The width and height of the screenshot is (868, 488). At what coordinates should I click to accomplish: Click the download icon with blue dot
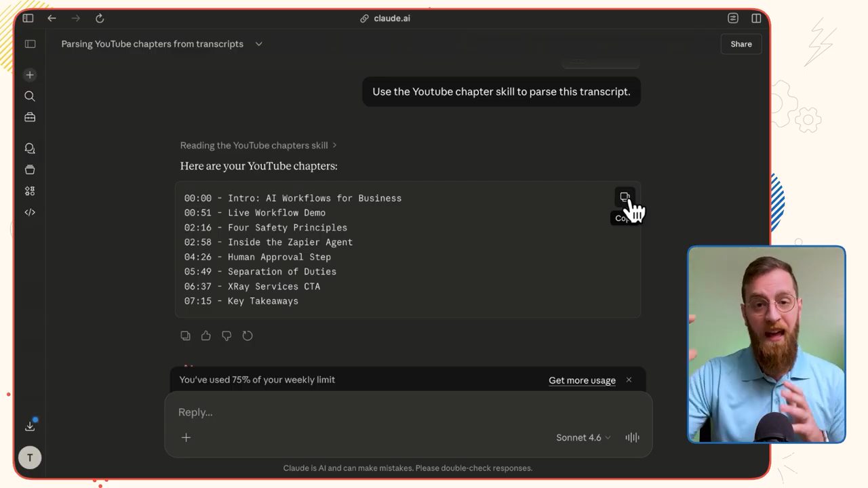(x=30, y=426)
